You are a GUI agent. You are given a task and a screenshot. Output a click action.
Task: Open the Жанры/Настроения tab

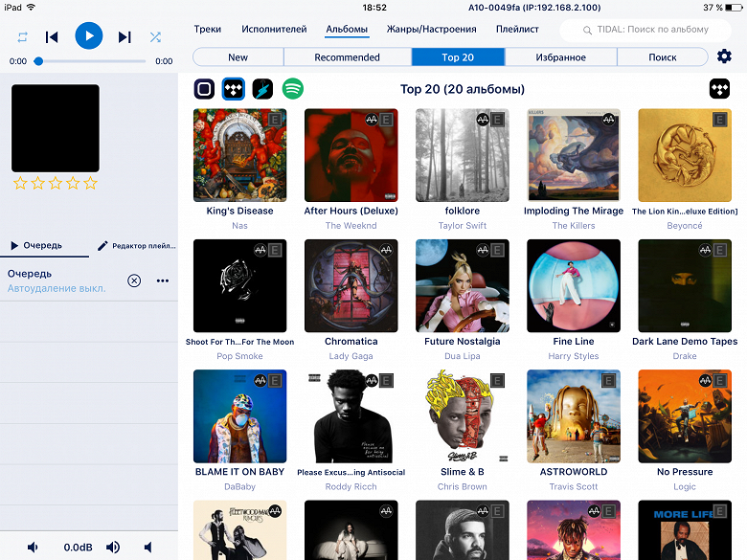pos(431,29)
